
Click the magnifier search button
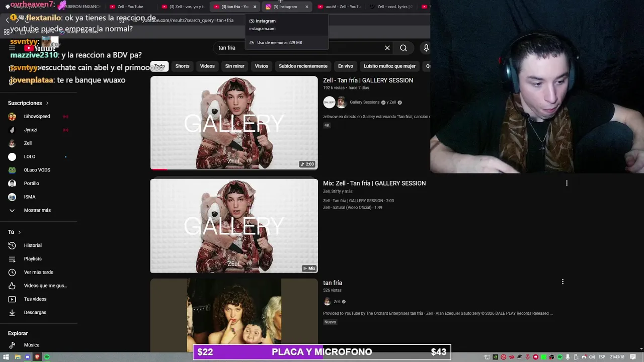404,48
